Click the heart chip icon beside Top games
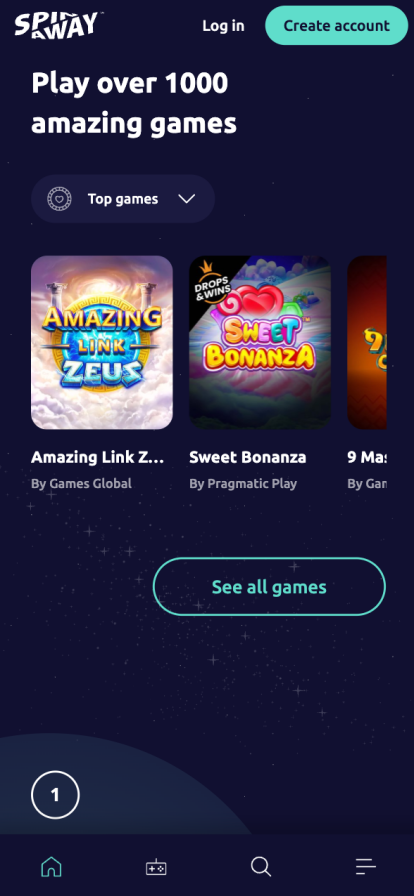Viewport: 414px width, 896px height. pos(59,199)
